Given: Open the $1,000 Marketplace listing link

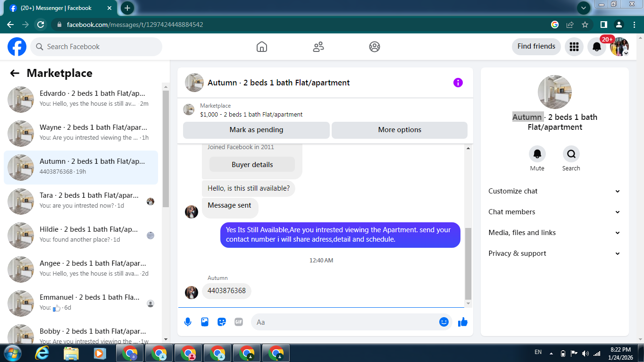Looking at the screenshot, I should (251, 115).
